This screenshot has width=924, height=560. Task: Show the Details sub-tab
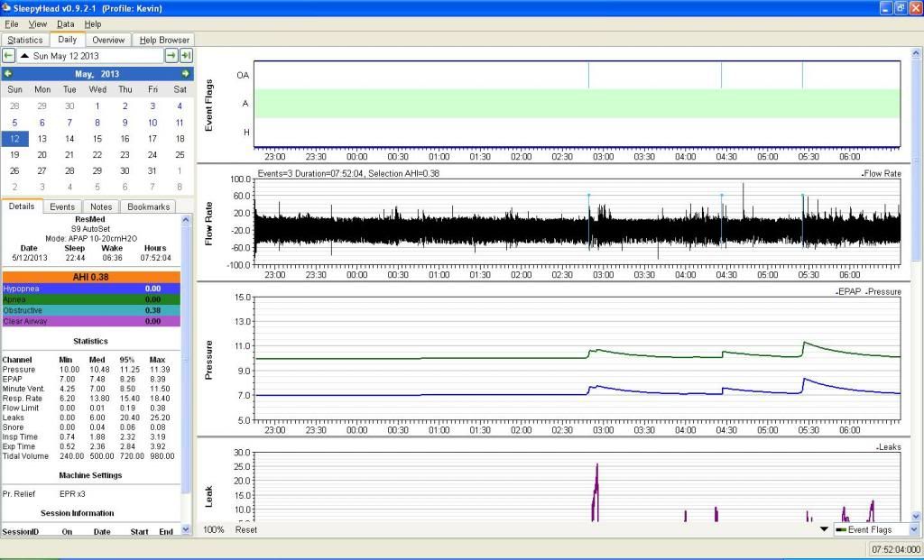22,207
